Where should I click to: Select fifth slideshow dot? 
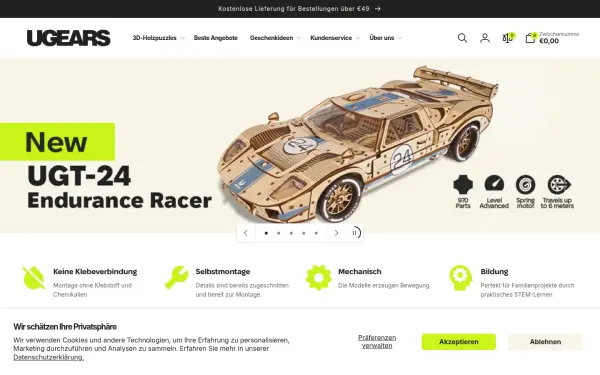point(316,233)
